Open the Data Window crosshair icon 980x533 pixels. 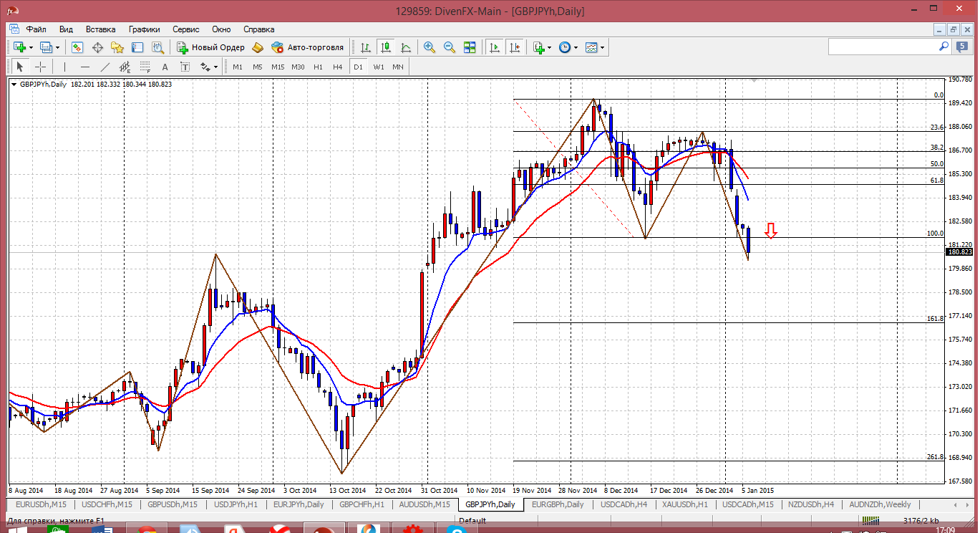tap(97, 47)
